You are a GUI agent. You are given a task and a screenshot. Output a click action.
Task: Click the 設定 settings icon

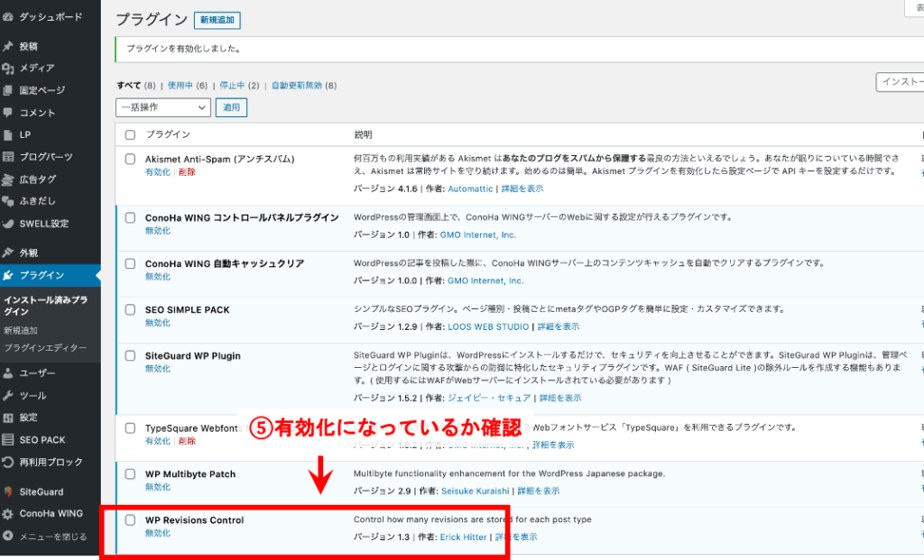tap(7, 418)
